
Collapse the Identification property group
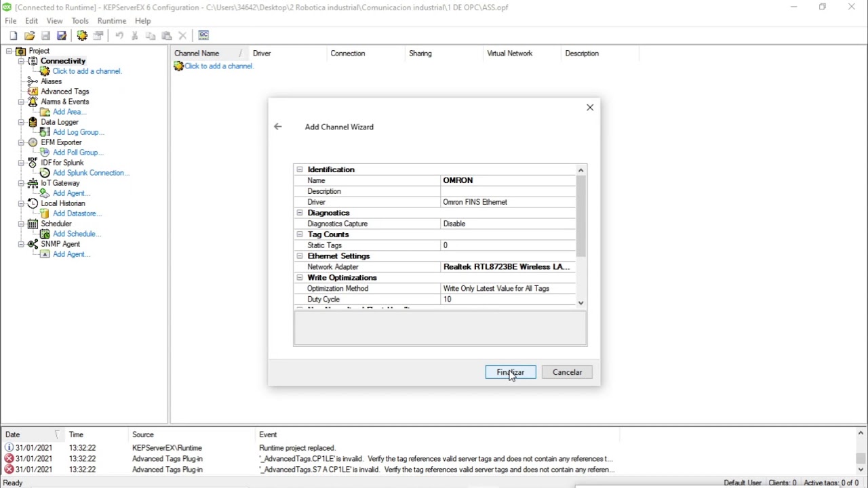click(x=300, y=169)
